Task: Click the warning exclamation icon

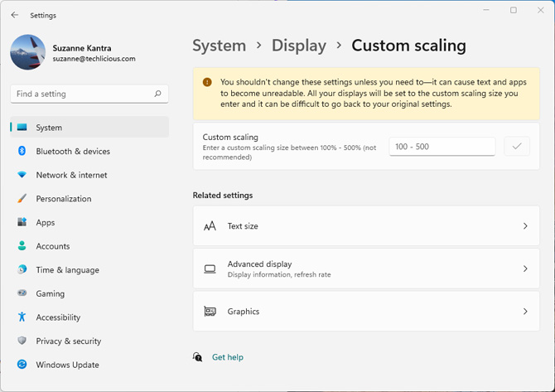Action: click(207, 82)
